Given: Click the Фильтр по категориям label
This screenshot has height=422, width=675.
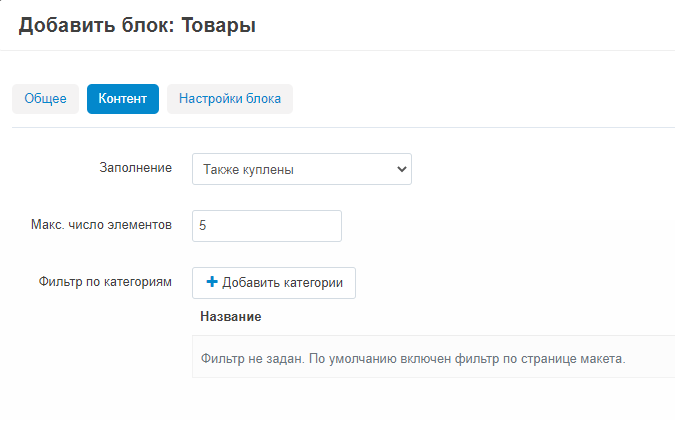Looking at the screenshot, I should click(103, 282).
